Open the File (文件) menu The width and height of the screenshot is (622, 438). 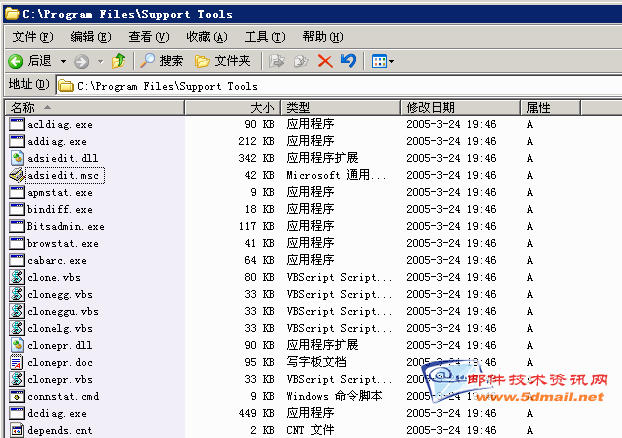32,37
